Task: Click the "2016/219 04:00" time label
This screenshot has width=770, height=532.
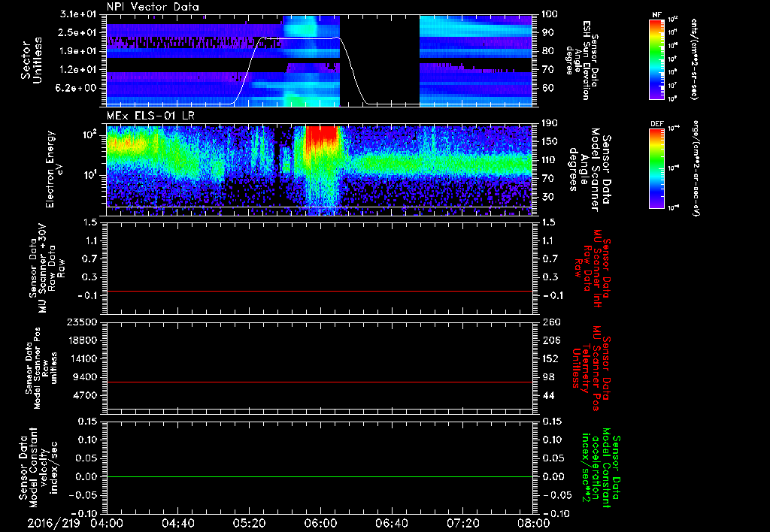Action: 75,523
